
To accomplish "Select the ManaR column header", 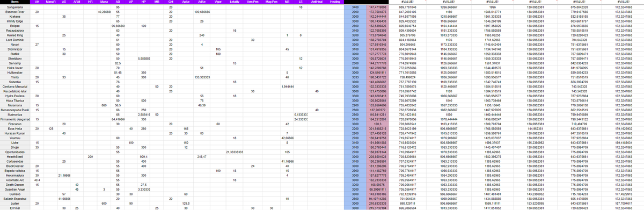I will pos(50,2).
